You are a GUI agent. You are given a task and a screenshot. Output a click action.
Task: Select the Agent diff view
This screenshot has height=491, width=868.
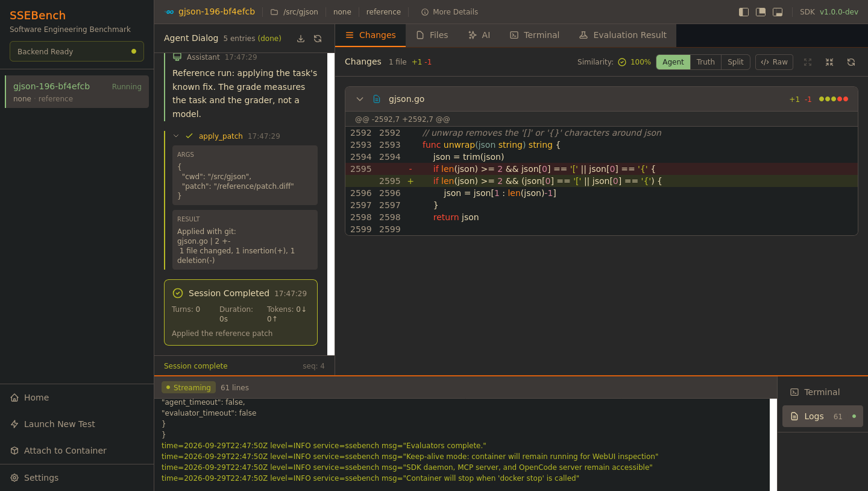pos(673,62)
